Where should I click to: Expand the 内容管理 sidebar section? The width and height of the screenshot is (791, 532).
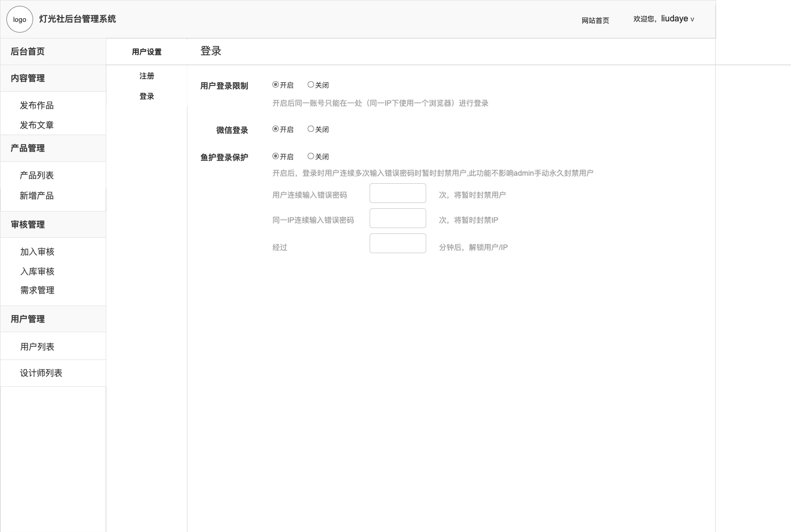click(x=28, y=78)
